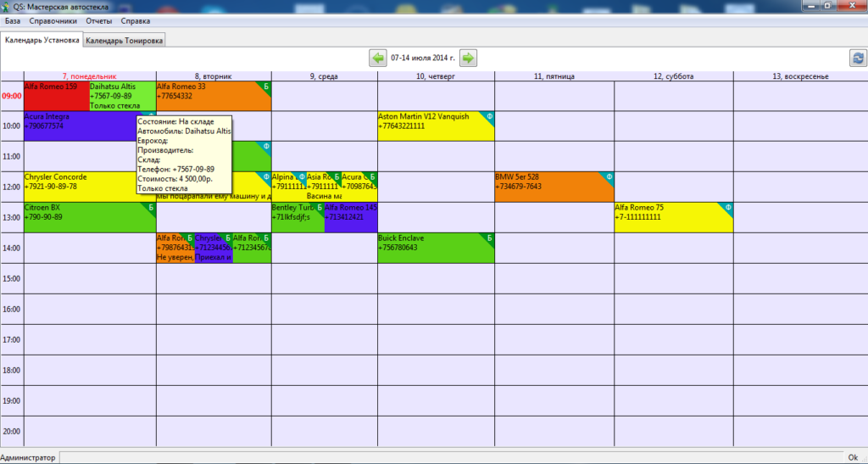Select the empty Sunday 16:00 calendar slot
868x464 pixels.
[x=800, y=309]
